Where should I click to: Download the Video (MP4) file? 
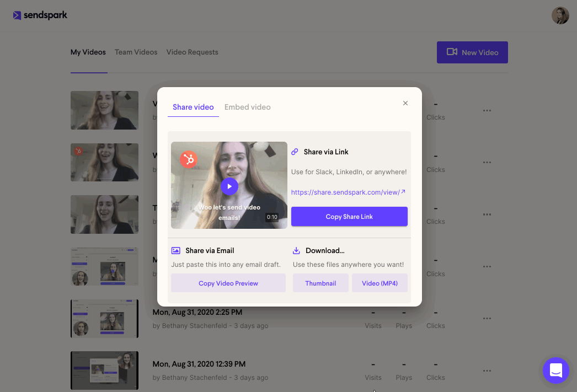(380, 283)
